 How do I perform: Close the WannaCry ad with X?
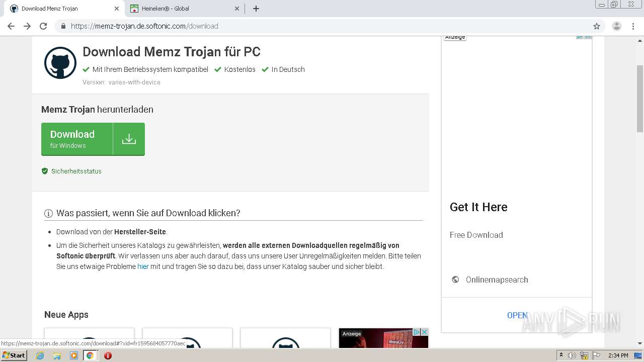coord(424,332)
